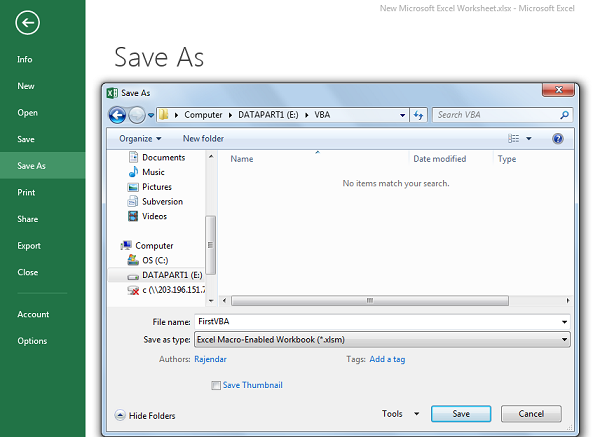This screenshot has width=593, height=437.
Task: Close the Save As dialog window
Action: [x=559, y=90]
